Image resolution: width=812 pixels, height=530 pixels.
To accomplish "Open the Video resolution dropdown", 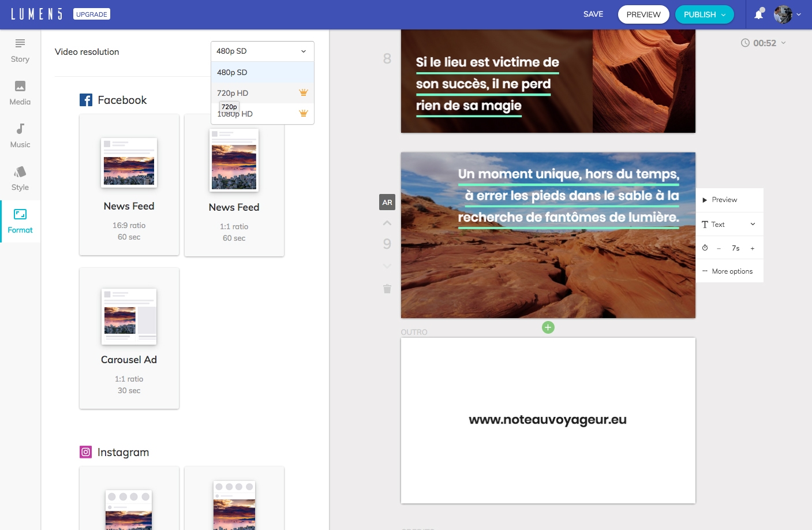I will [262, 51].
